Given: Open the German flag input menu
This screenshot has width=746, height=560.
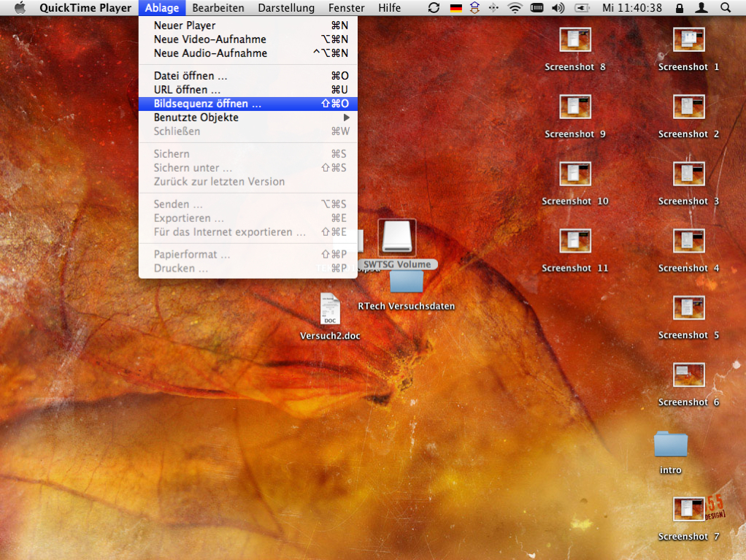Looking at the screenshot, I should tap(455, 7).
